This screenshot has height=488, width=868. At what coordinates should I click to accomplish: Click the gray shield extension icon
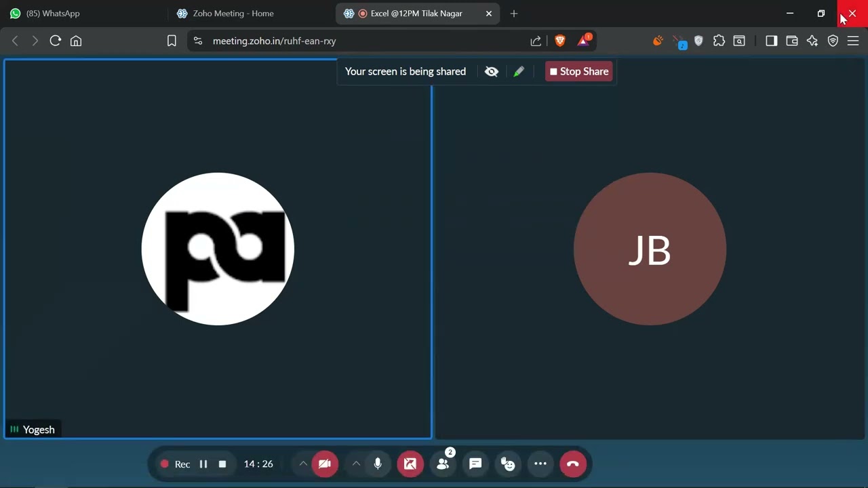click(698, 41)
